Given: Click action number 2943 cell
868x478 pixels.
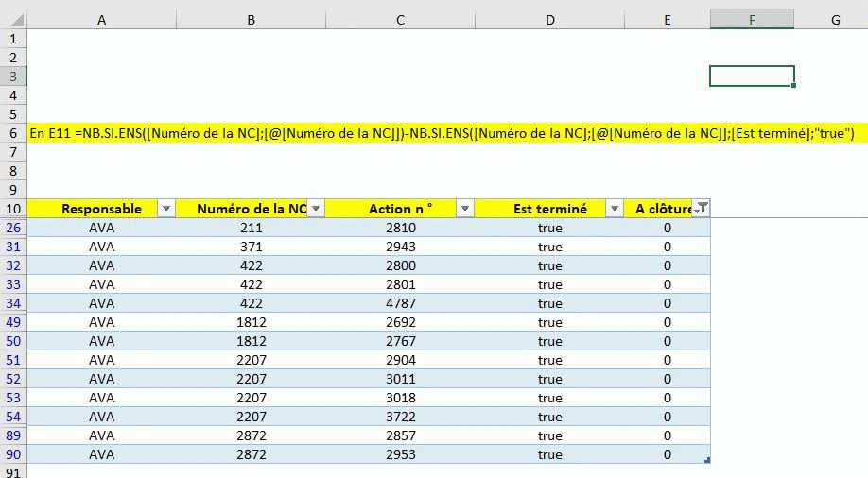Looking at the screenshot, I should pos(401,247).
